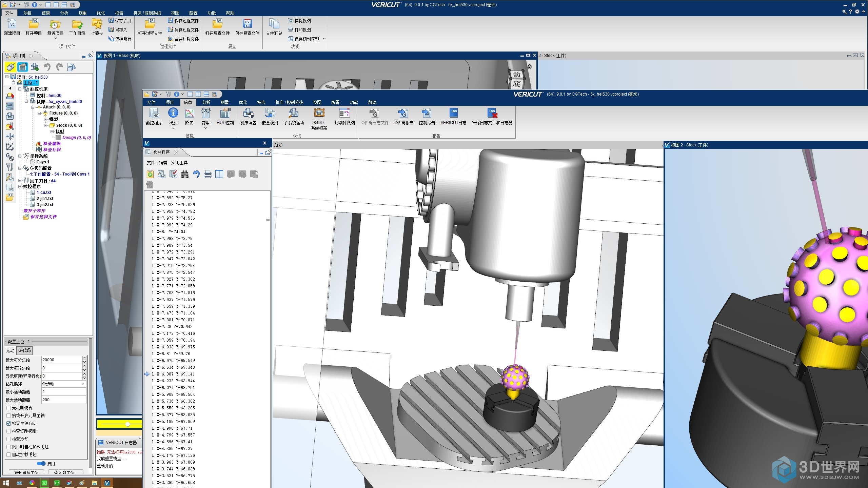Click the SUB subroutine icon in tree sidebar
This screenshot has height=488, width=868.
tap(10, 187)
